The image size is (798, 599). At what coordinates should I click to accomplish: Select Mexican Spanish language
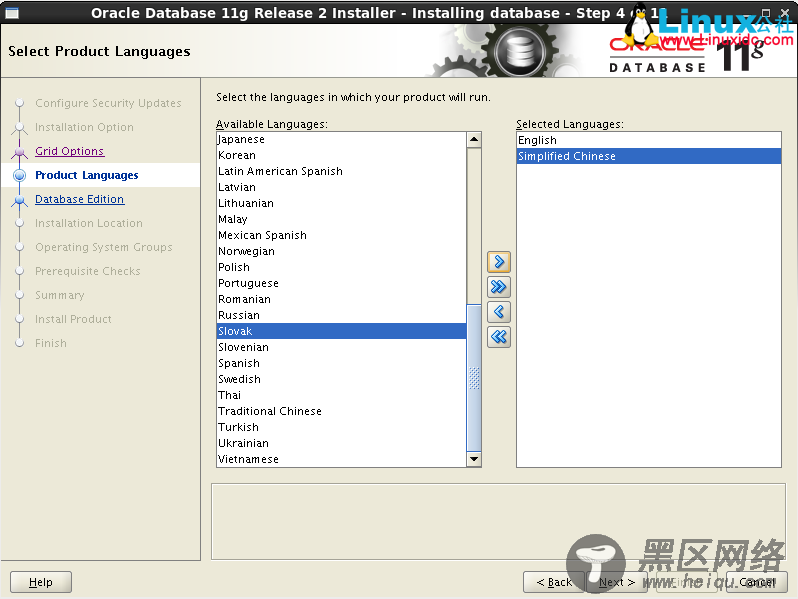pos(341,235)
